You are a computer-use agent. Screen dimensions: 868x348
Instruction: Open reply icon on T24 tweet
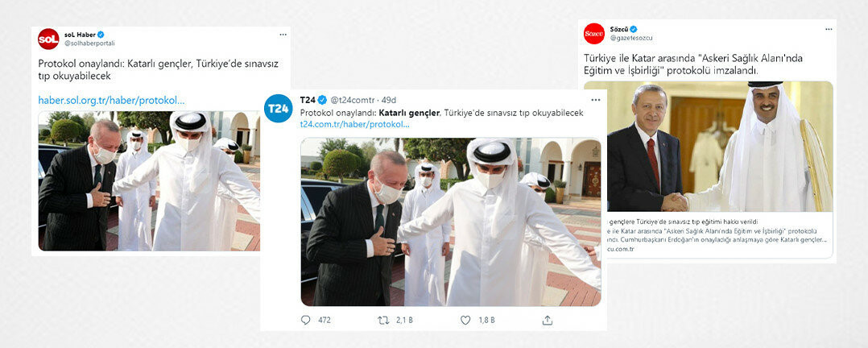306,320
